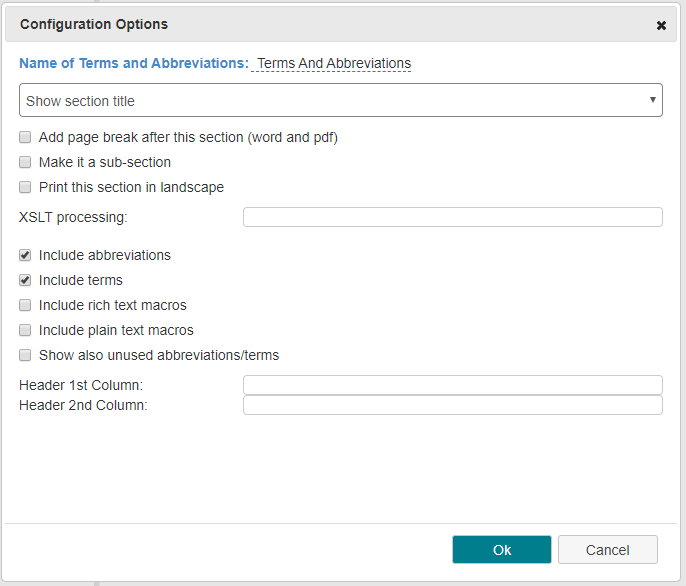Focus the XSLT processing input field
This screenshot has height=586, width=686.
tap(453, 217)
